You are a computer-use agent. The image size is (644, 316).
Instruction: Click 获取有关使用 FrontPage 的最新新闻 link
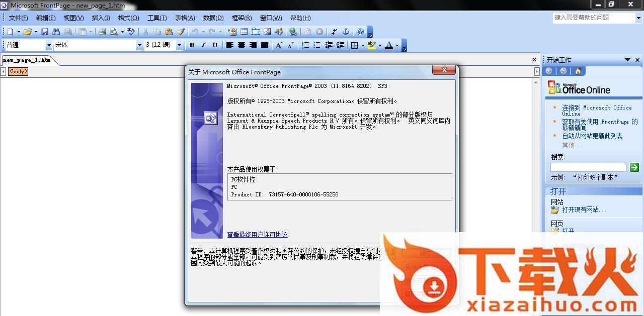coord(600,125)
